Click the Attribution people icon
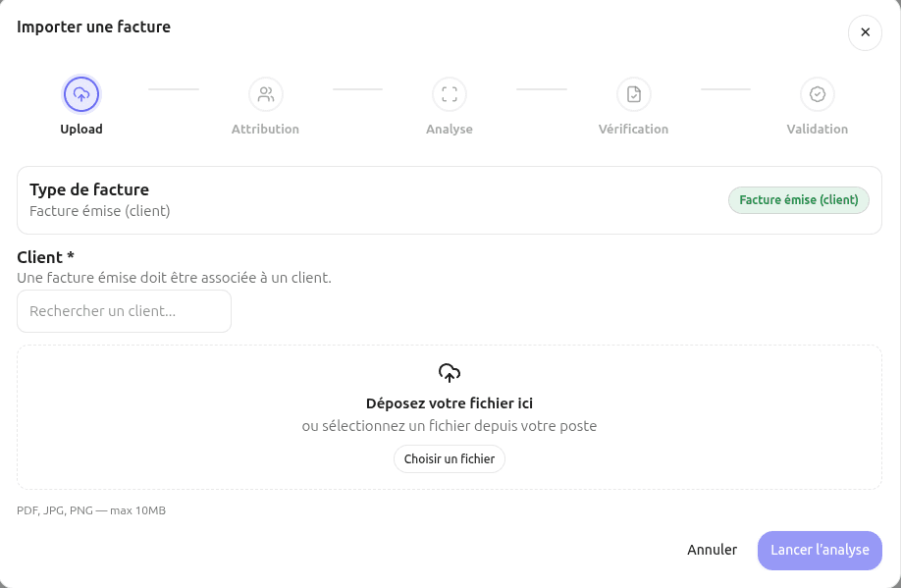Screen dimensions: 901x588 point(265,93)
